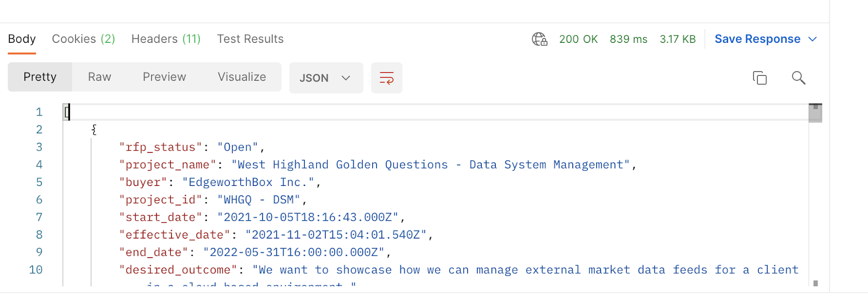Click line number 5 in the gutter

point(39,182)
